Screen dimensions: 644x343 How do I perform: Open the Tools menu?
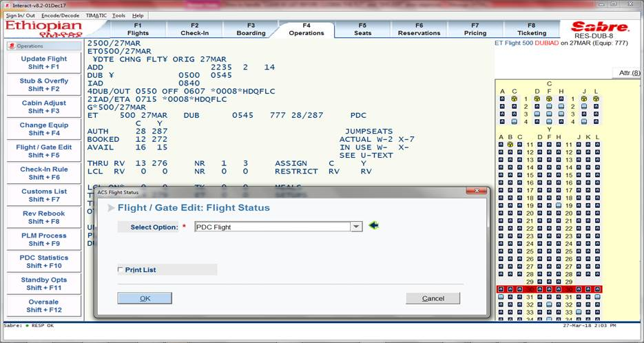(x=118, y=16)
